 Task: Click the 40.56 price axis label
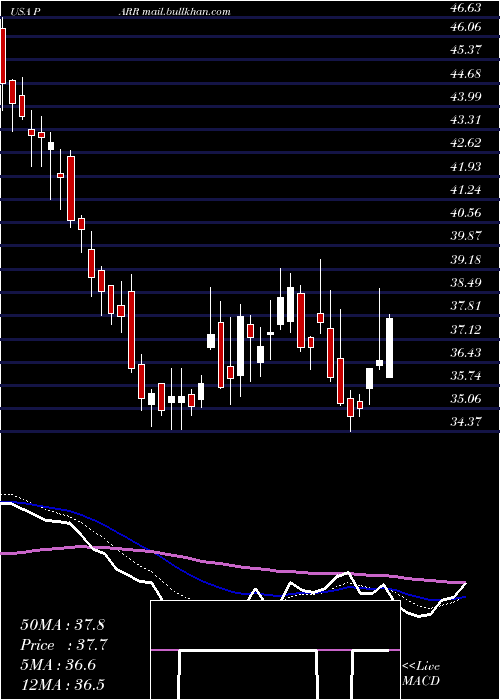click(468, 212)
